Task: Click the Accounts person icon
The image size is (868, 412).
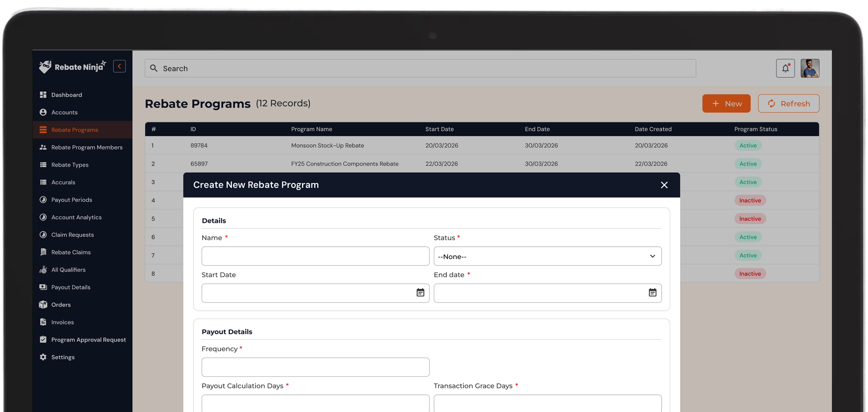Action: [43, 112]
